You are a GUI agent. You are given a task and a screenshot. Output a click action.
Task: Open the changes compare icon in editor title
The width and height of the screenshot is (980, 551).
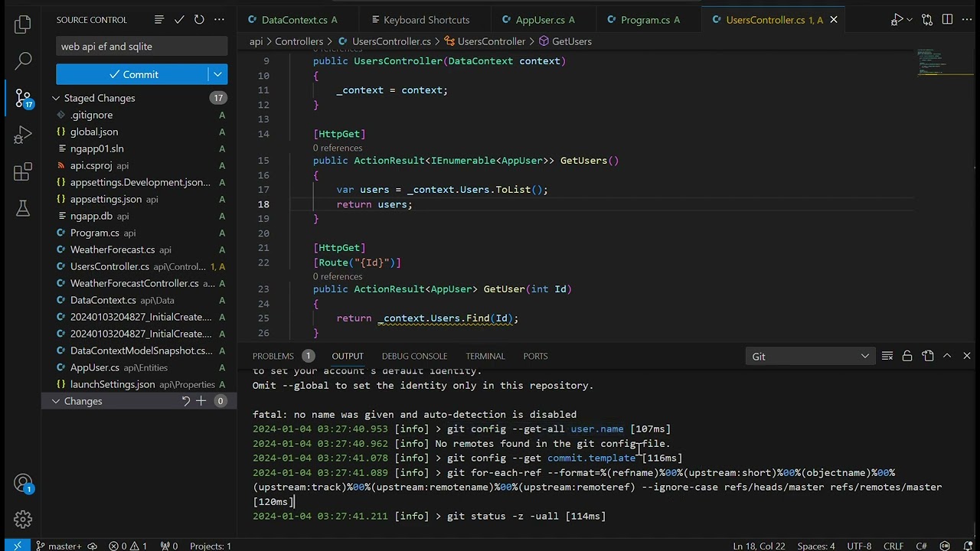pyautogui.click(x=927, y=20)
